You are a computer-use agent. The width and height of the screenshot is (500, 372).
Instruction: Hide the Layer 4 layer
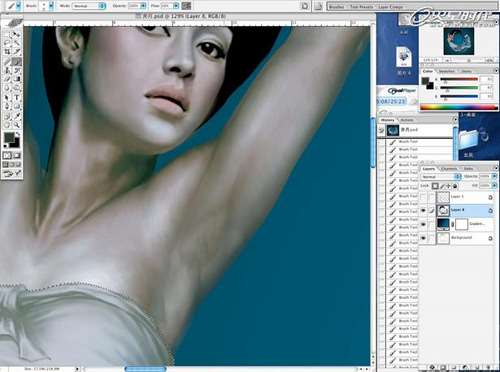pyautogui.click(x=423, y=210)
